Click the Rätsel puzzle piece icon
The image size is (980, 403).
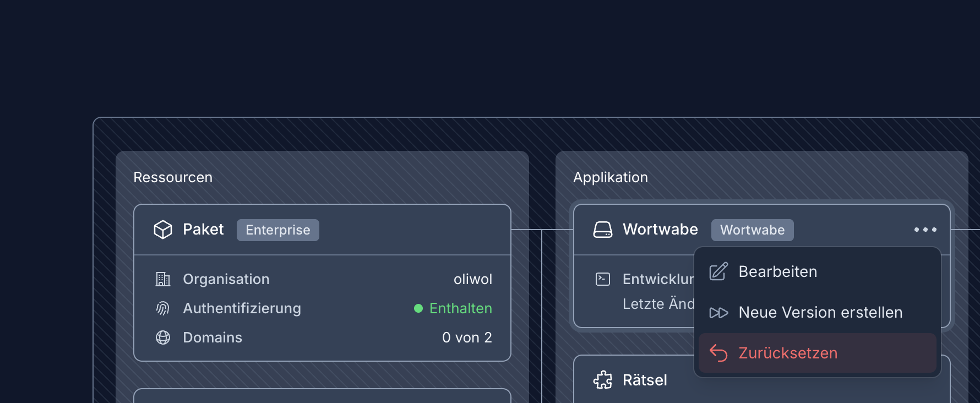603,380
